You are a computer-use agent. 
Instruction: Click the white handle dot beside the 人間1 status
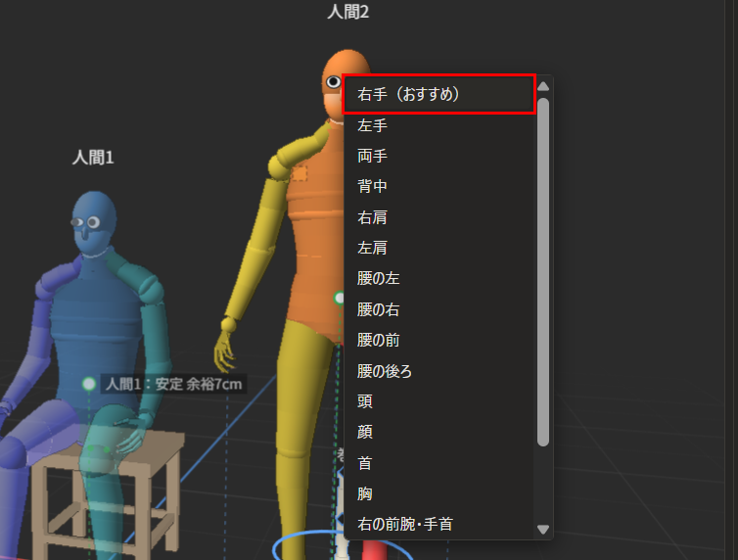pos(89,384)
